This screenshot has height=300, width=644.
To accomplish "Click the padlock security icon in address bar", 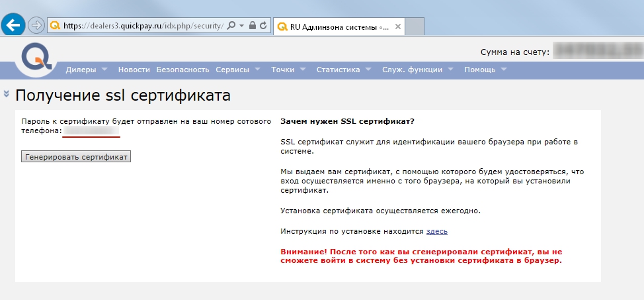I will click(252, 26).
